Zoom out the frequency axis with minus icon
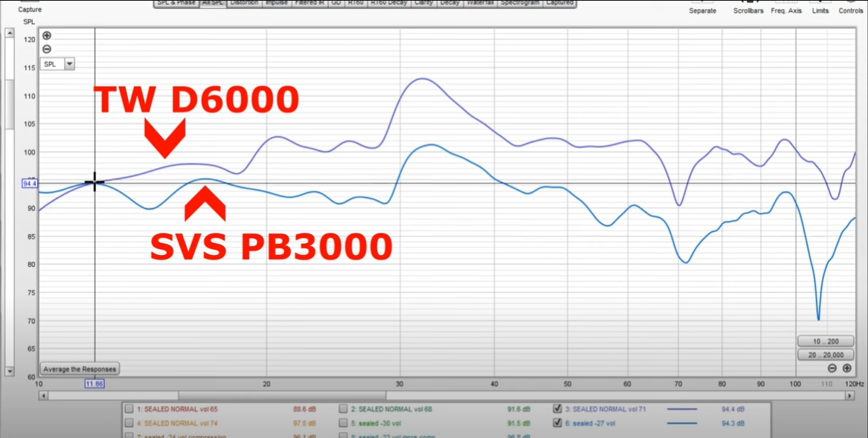 pos(832,368)
